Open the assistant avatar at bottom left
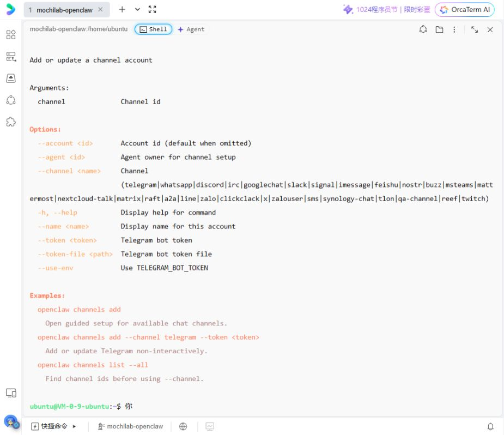Image resolution: width=504 pixels, height=435 pixels. [x=11, y=422]
